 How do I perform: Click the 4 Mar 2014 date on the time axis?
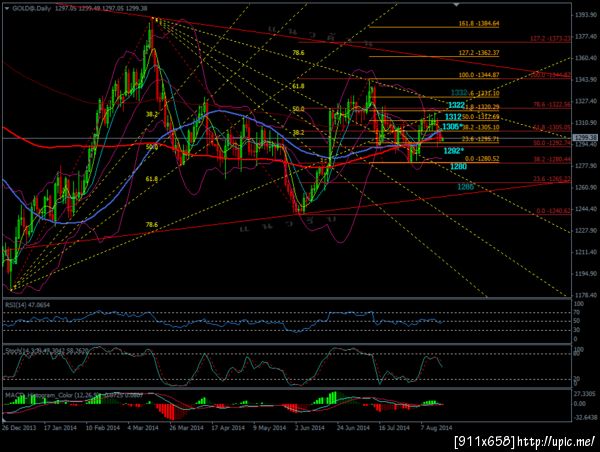(x=143, y=428)
